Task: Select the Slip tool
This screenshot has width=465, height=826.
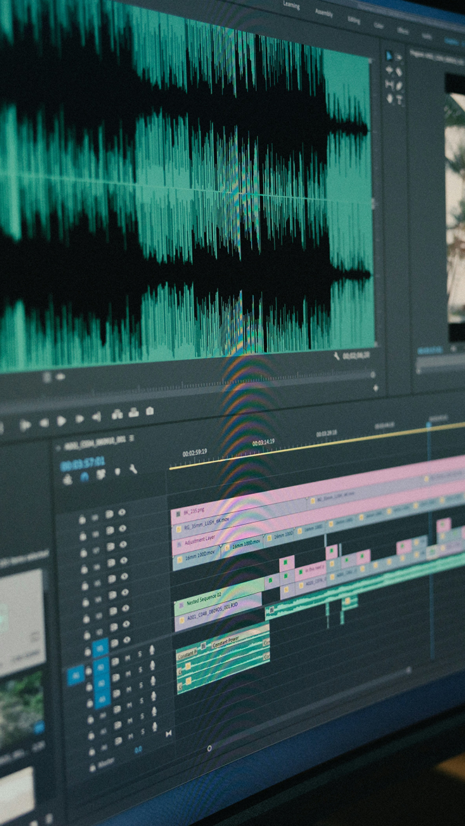Action: [x=389, y=84]
